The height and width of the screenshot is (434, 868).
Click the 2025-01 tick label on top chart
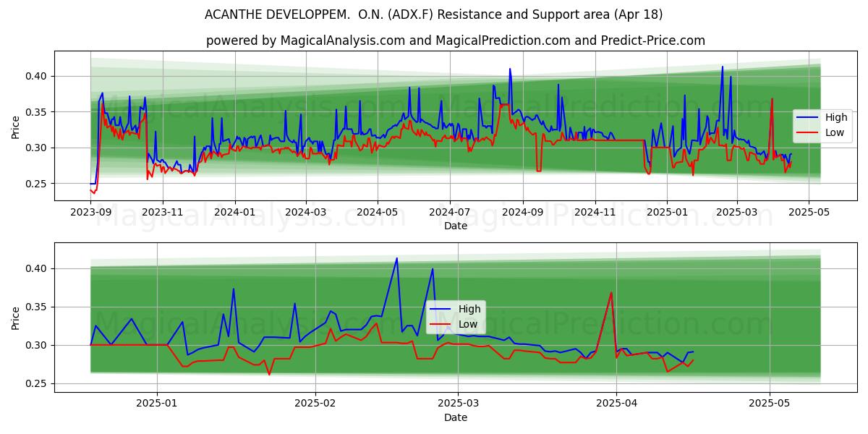click(668, 213)
